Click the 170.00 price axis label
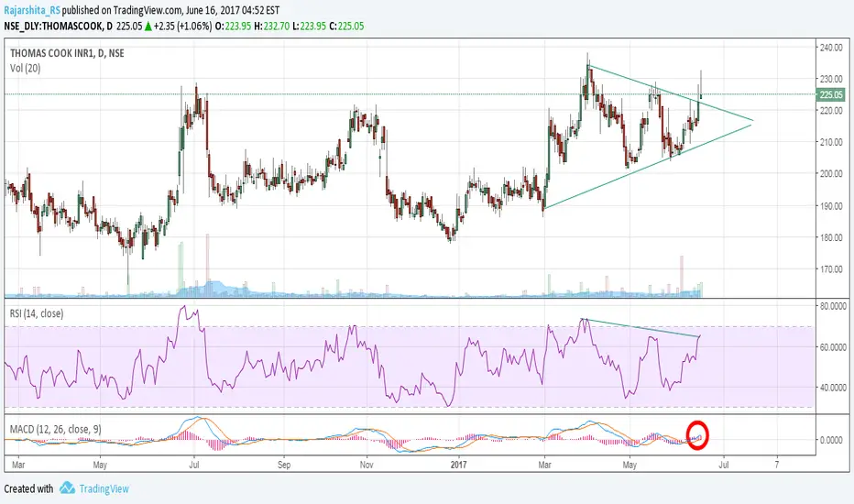The height and width of the screenshot is (504, 854). pos(831,269)
